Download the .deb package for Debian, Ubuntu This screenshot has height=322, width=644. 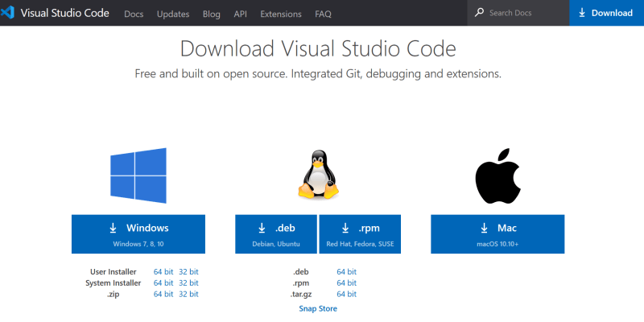pyautogui.click(x=276, y=233)
